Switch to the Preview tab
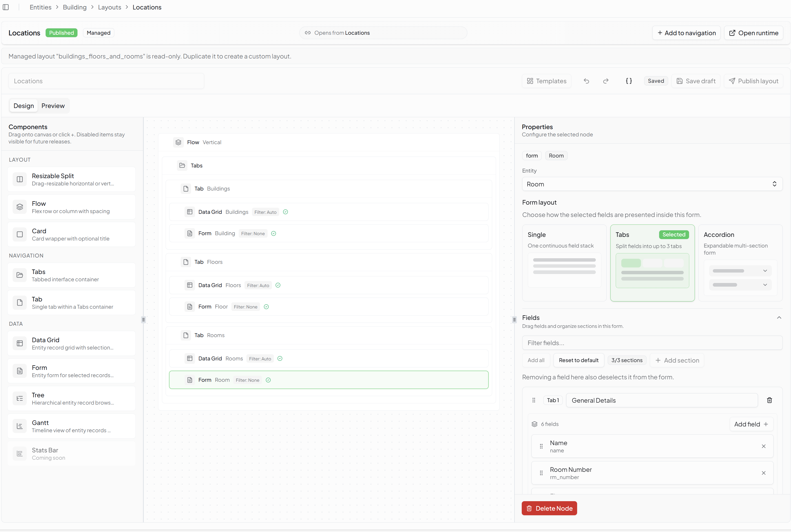The image size is (791, 532). pyautogui.click(x=53, y=106)
